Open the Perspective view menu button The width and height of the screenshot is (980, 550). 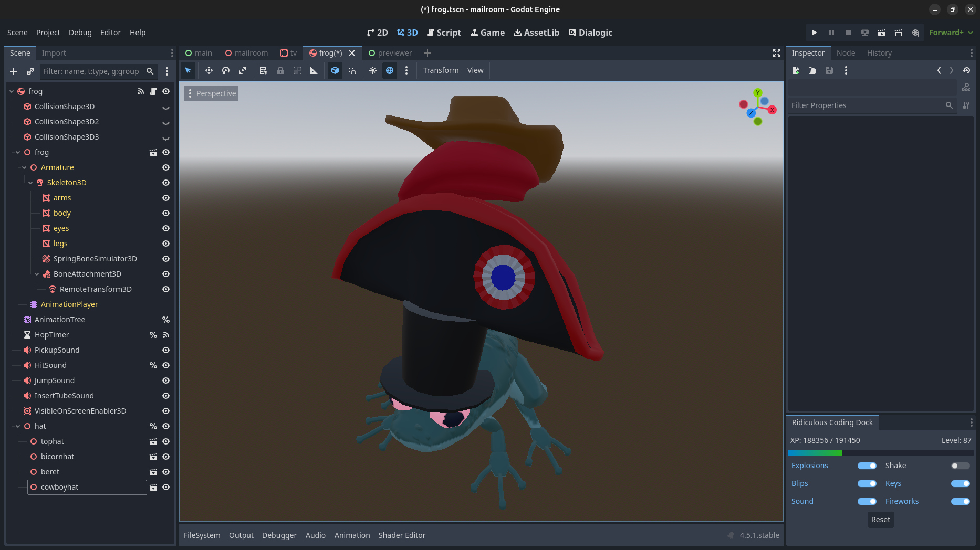click(211, 93)
